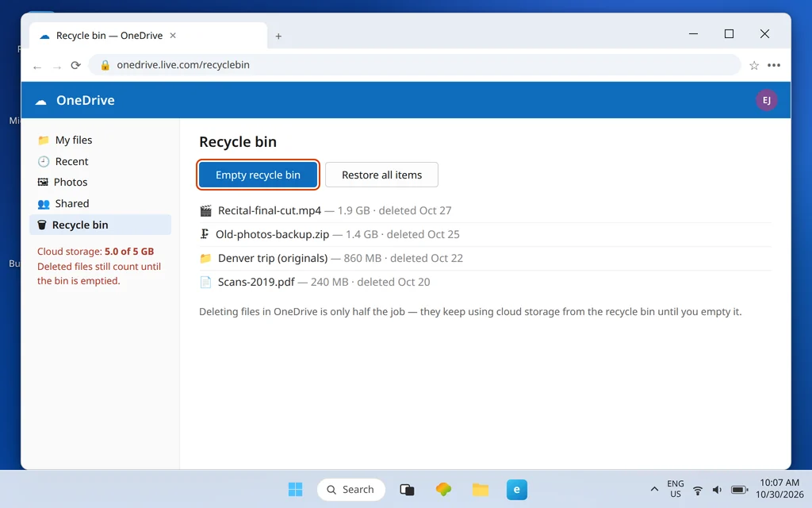Select the Recycle bin — OneDrive tab
Image resolution: width=812 pixels, height=508 pixels.
(148, 35)
